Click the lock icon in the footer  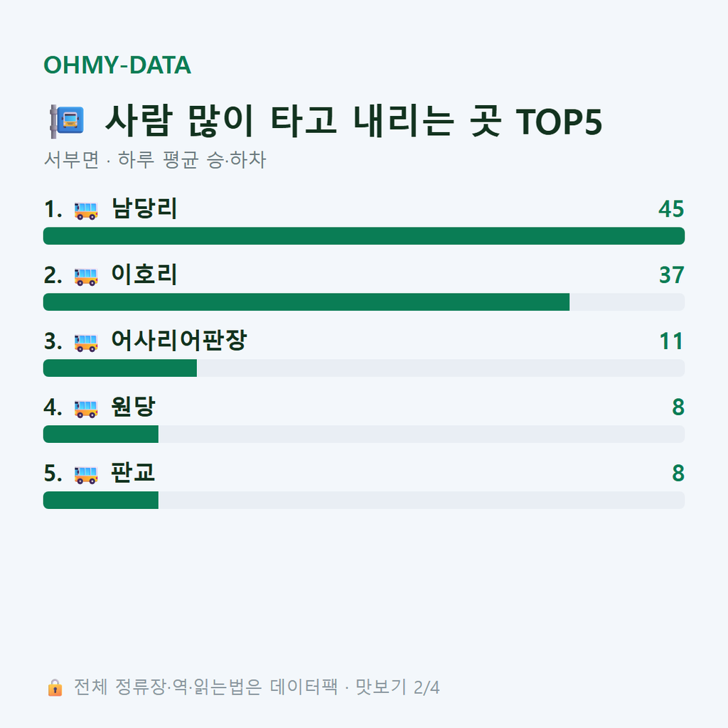tap(55, 687)
